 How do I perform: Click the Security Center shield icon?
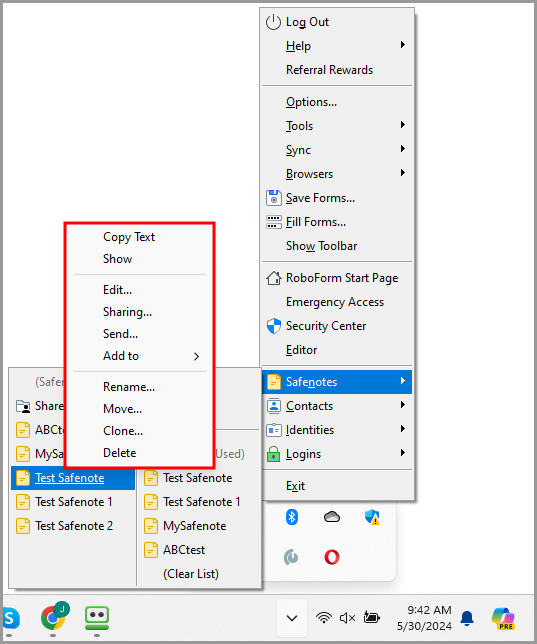click(x=274, y=326)
